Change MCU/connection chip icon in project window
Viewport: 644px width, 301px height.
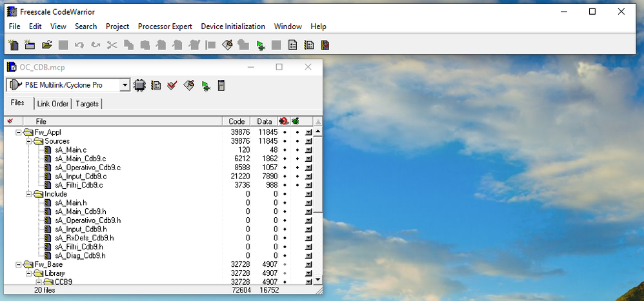[139, 85]
